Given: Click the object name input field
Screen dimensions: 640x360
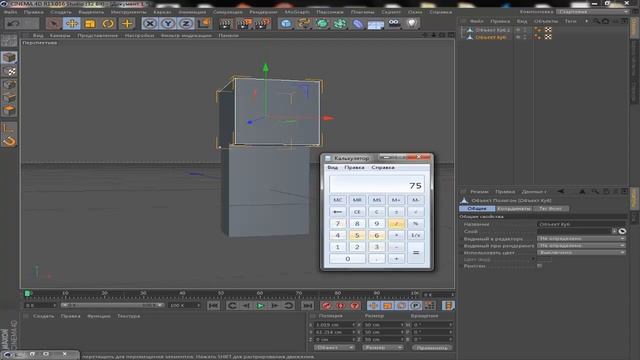Looking at the screenshot, I should pyautogui.click(x=581, y=224).
